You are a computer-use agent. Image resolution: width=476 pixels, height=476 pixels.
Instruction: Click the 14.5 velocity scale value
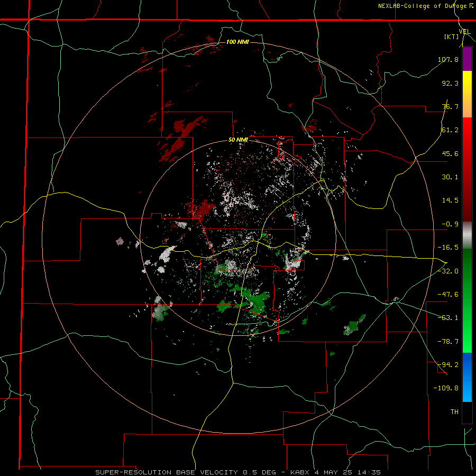click(450, 200)
